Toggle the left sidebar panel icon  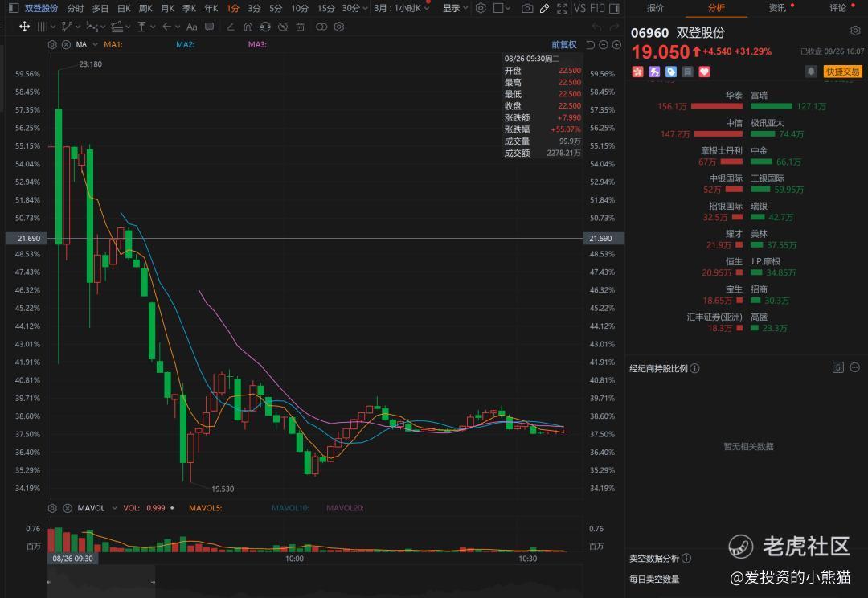pyautogui.click(x=14, y=8)
